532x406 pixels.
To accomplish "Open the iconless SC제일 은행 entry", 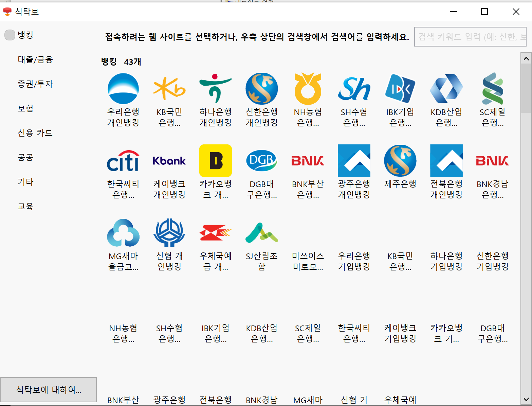I will [308, 333].
